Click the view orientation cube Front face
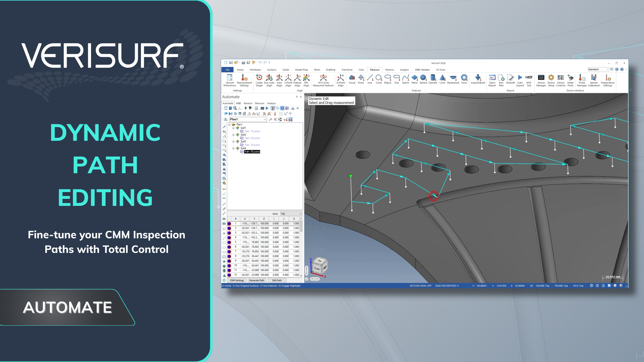Screen dimensions: 644x362 [317, 268]
